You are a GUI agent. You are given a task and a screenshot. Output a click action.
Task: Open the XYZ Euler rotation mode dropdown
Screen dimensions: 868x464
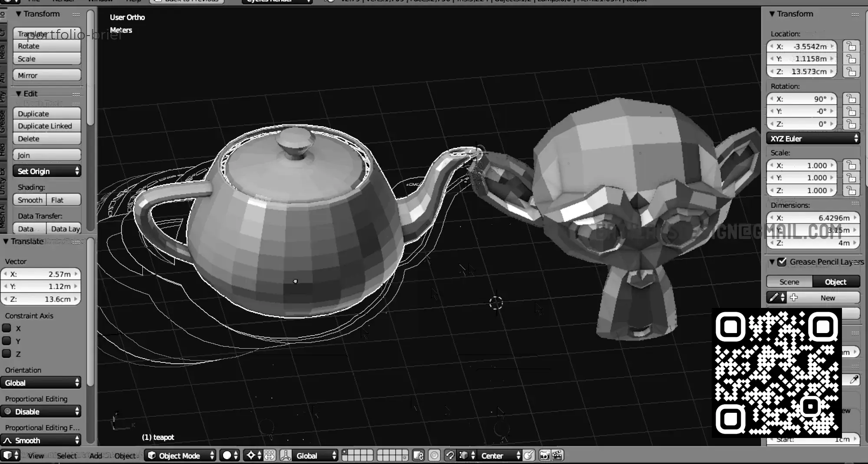[813, 139]
